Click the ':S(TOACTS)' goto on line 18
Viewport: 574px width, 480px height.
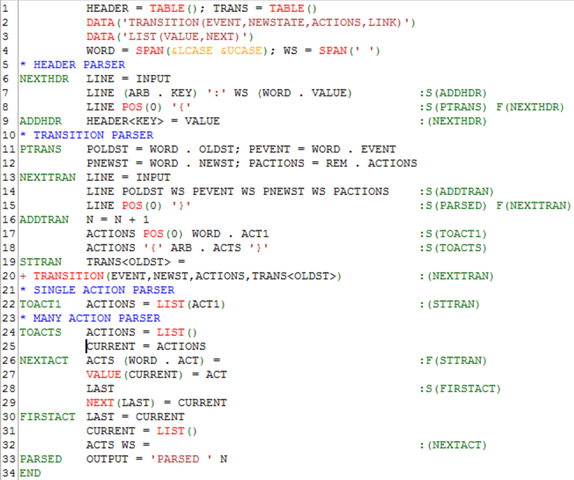[x=453, y=248]
